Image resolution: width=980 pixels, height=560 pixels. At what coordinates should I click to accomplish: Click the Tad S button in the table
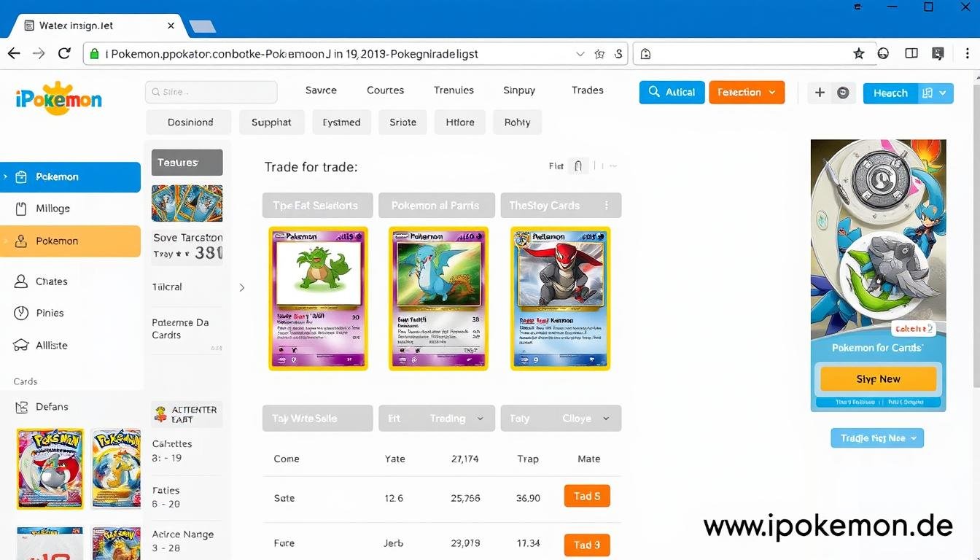[586, 496]
